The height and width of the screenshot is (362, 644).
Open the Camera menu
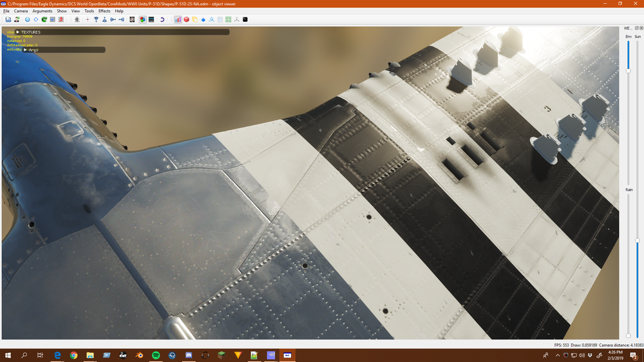[21, 11]
